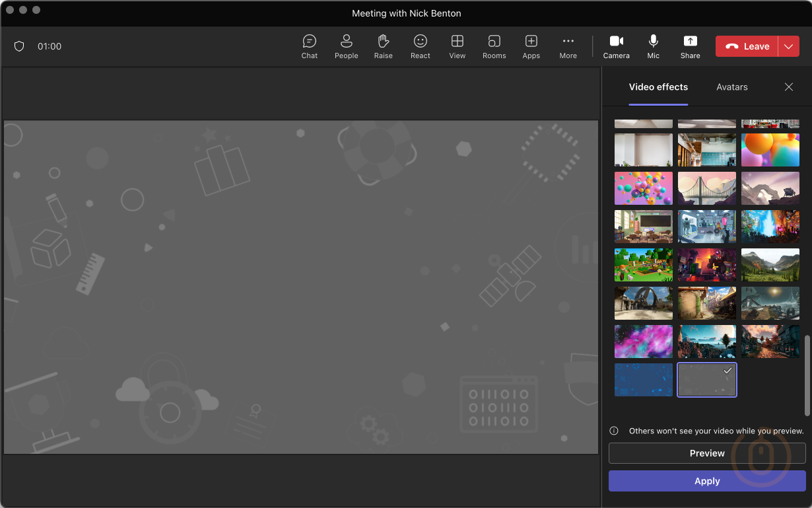Mute or unmute the Mic
The height and width of the screenshot is (508, 812).
(x=653, y=46)
